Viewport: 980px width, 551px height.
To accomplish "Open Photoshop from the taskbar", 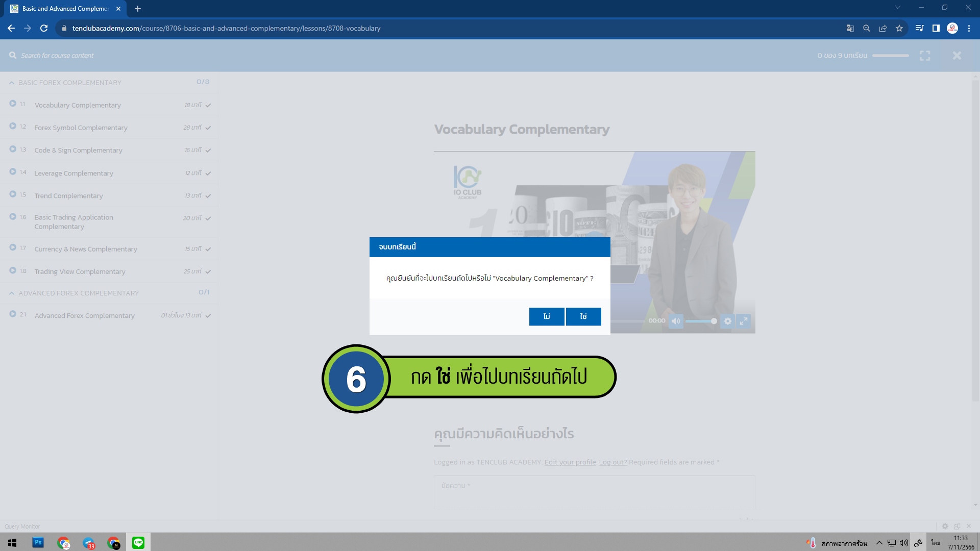I will 38,543.
